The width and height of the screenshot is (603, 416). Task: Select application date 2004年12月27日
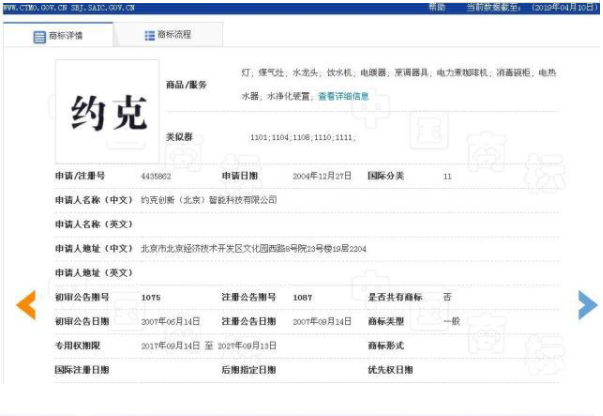[x=322, y=176]
